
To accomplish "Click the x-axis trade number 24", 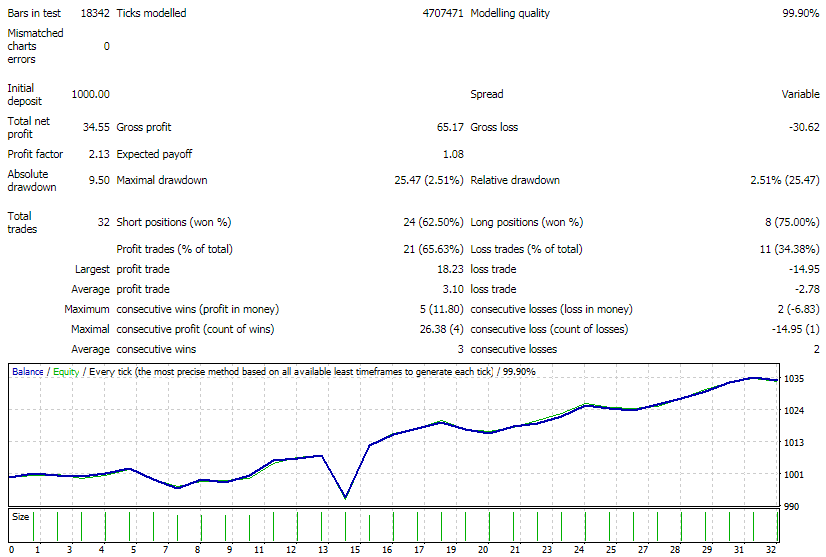I will [x=579, y=550].
